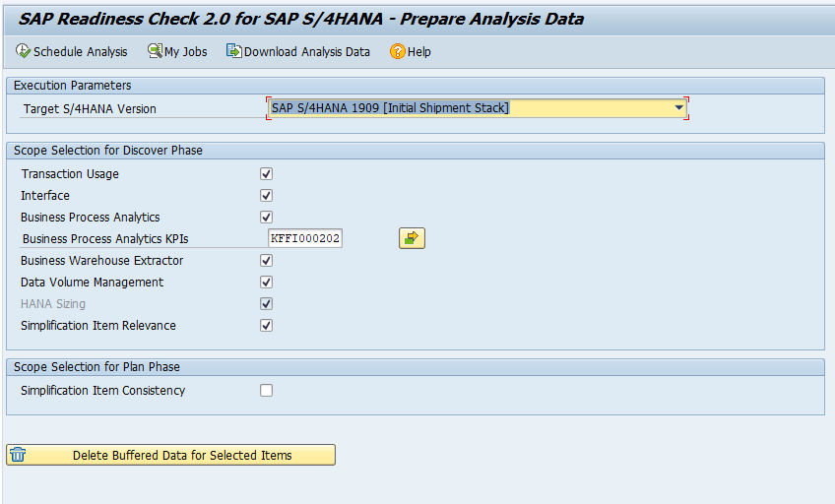The height and width of the screenshot is (504, 835).
Task: Disable Business Process Analytics checkbox
Action: click(x=266, y=217)
